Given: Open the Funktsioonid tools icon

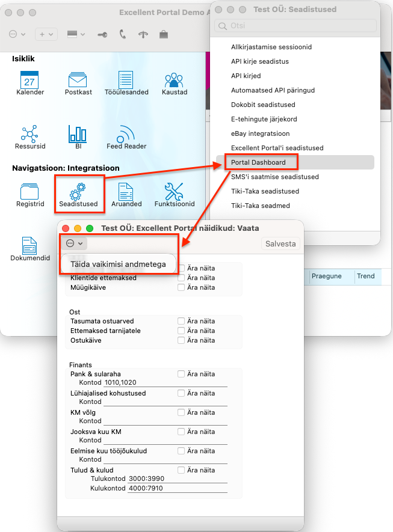Looking at the screenshot, I should [x=174, y=192].
